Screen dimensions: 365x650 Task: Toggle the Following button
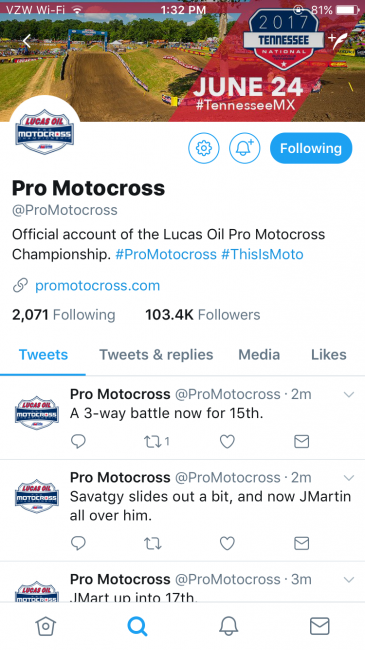point(311,148)
